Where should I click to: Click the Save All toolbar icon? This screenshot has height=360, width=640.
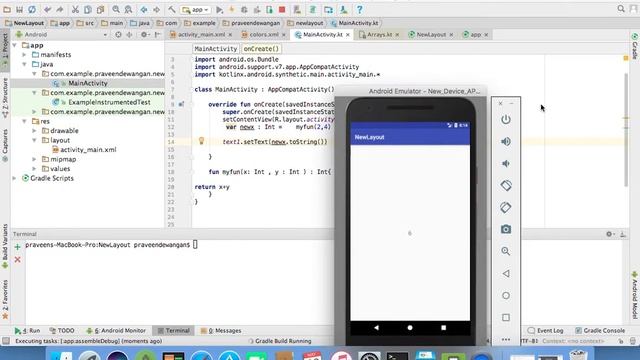coord(19,9)
